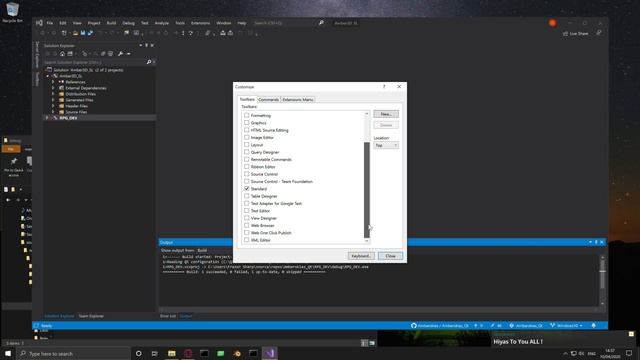Click the Home icon in Solution Explorer toolbar
Screen dimensions: 640x360
(x=62, y=53)
